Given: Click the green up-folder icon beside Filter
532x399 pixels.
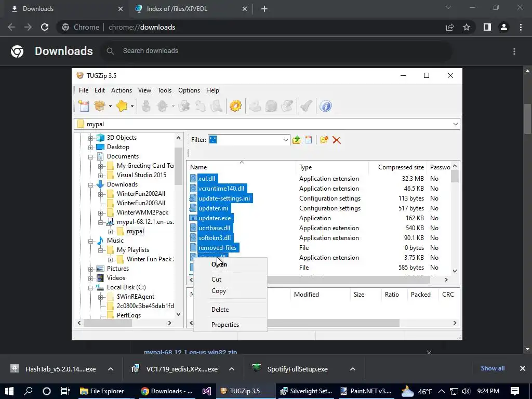Looking at the screenshot, I should click(x=297, y=140).
